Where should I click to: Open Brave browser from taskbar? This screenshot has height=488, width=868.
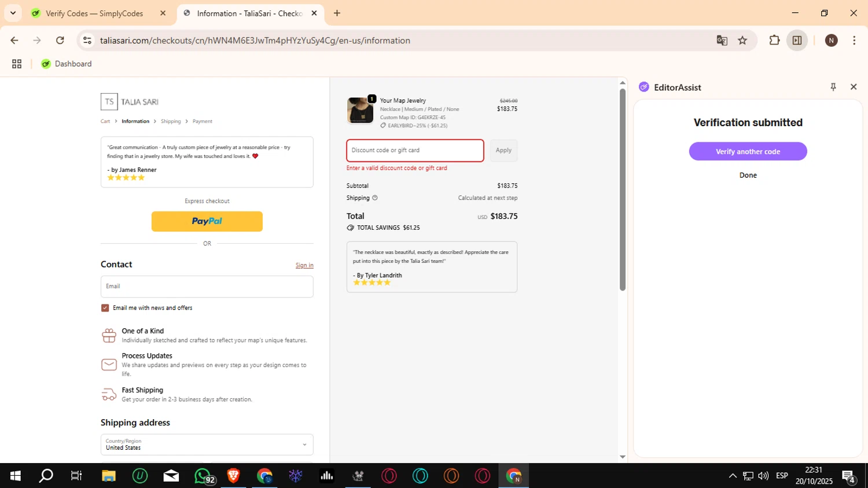coord(233,476)
